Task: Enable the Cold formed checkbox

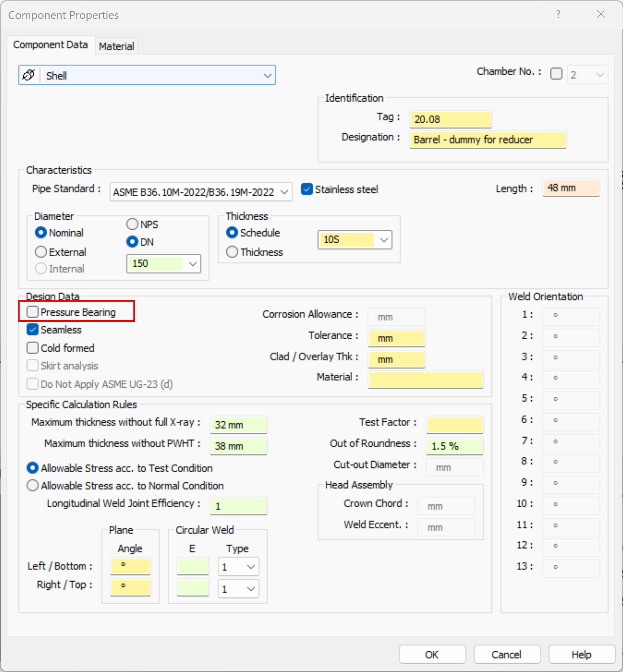Action: (33, 348)
